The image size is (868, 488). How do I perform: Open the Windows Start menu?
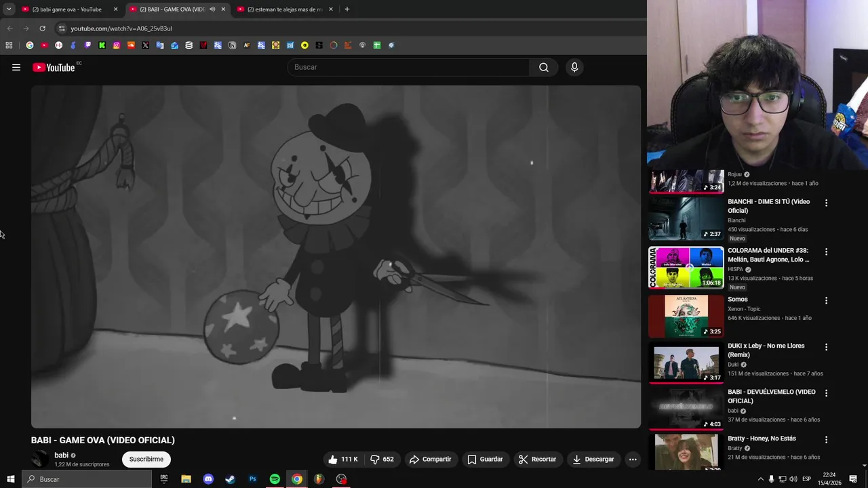10,479
